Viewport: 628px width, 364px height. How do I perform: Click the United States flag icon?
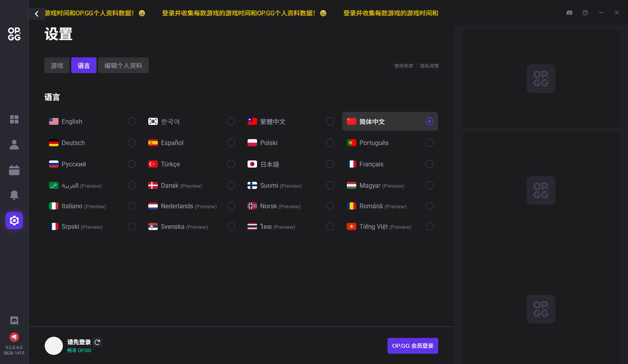(x=54, y=121)
